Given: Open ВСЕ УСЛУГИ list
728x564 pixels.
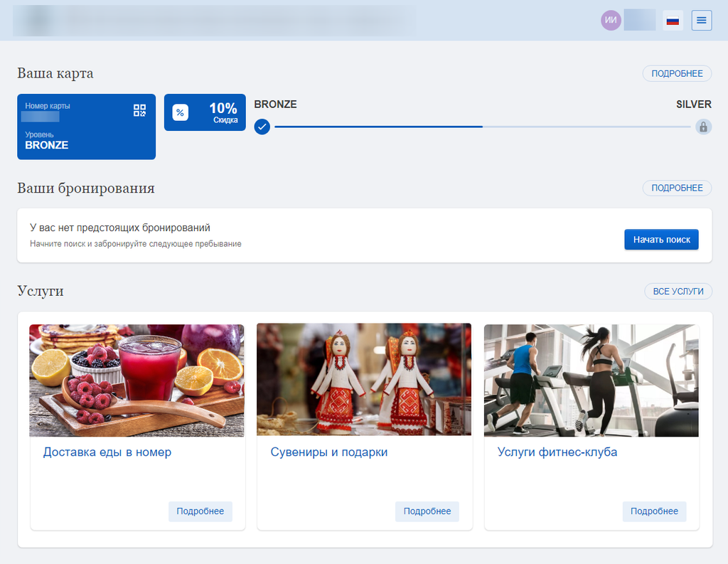Looking at the screenshot, I should coord(678,292).
